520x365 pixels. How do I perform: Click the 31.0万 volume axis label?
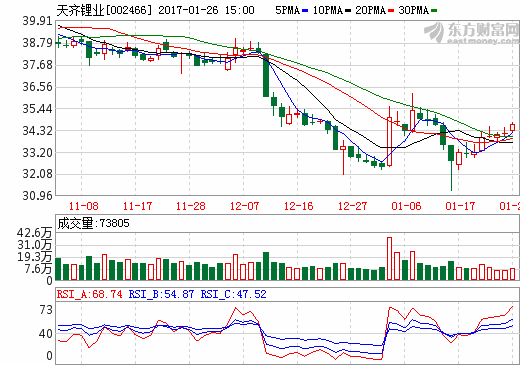[x=34, y=245]
